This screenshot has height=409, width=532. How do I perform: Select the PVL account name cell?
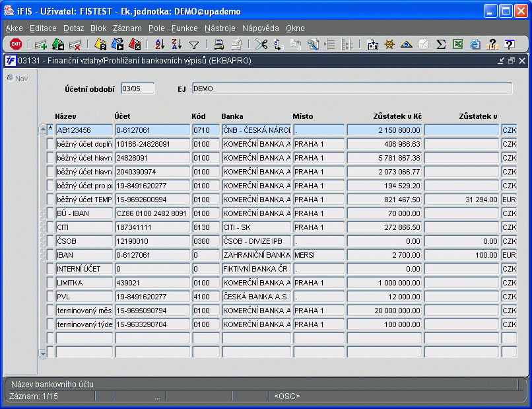pyautogui.click(x=84, y=297)
